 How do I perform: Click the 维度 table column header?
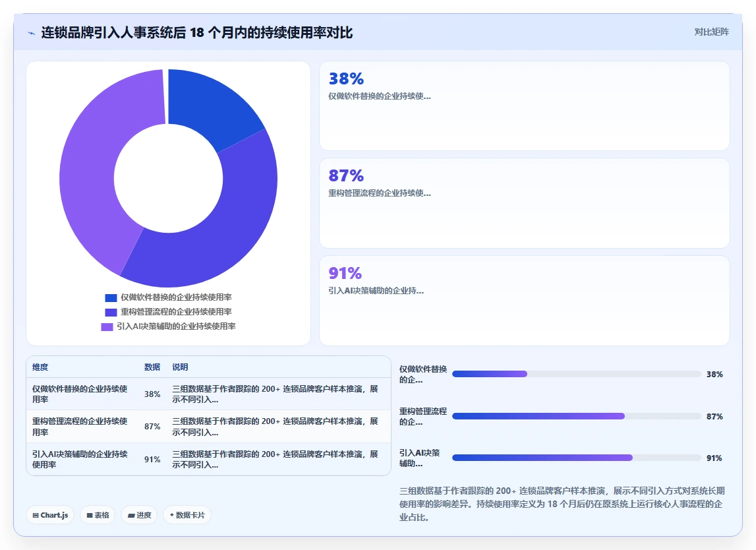[40, 367]
